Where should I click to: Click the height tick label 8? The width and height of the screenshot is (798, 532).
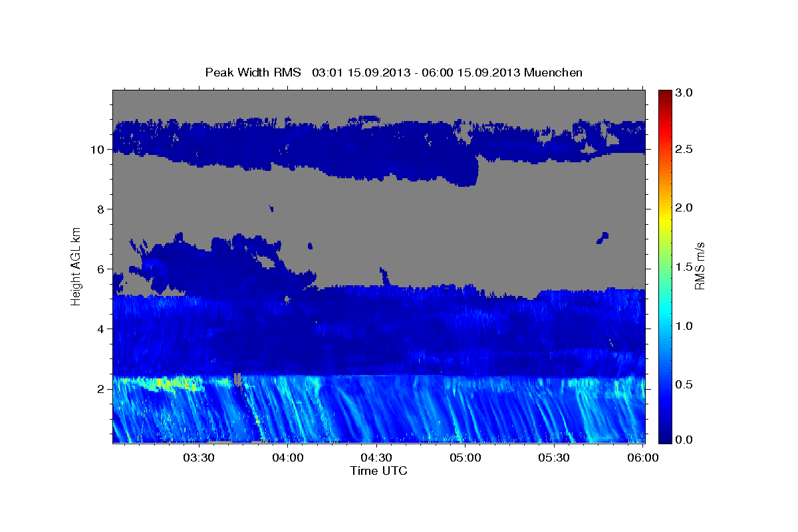(x=100, y=209)
